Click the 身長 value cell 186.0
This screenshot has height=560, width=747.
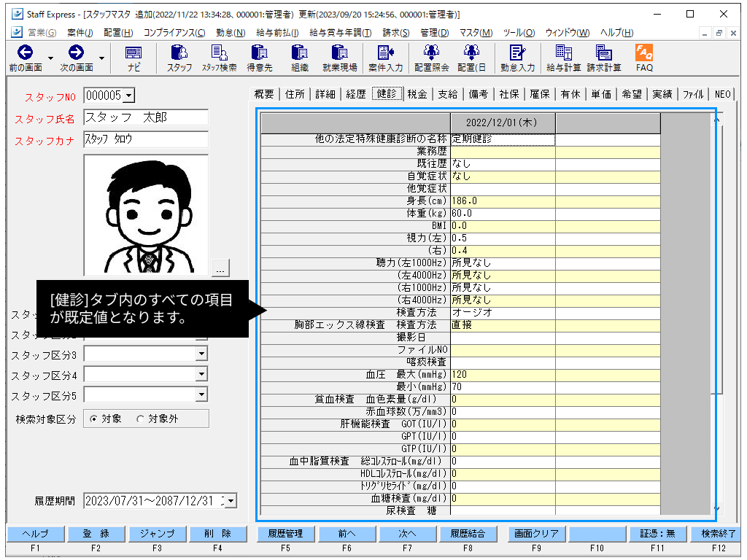[503, 201]
